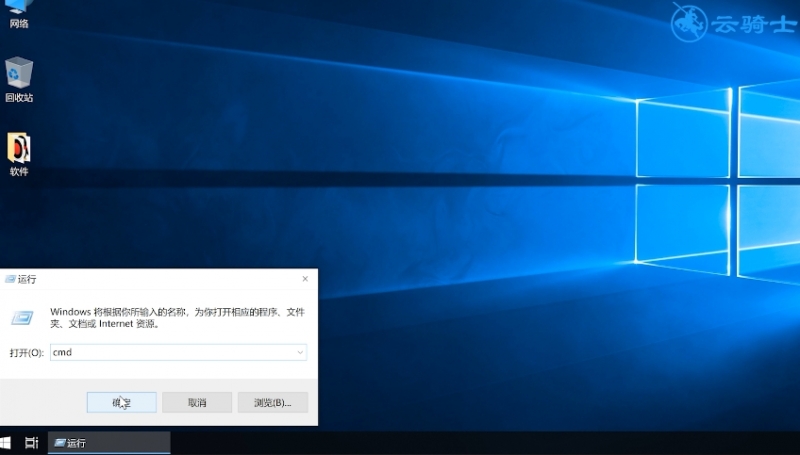Click the Windows 将根据你所输入的名称 description text
The width and height of the screenshot is (800, 455).
177,318
